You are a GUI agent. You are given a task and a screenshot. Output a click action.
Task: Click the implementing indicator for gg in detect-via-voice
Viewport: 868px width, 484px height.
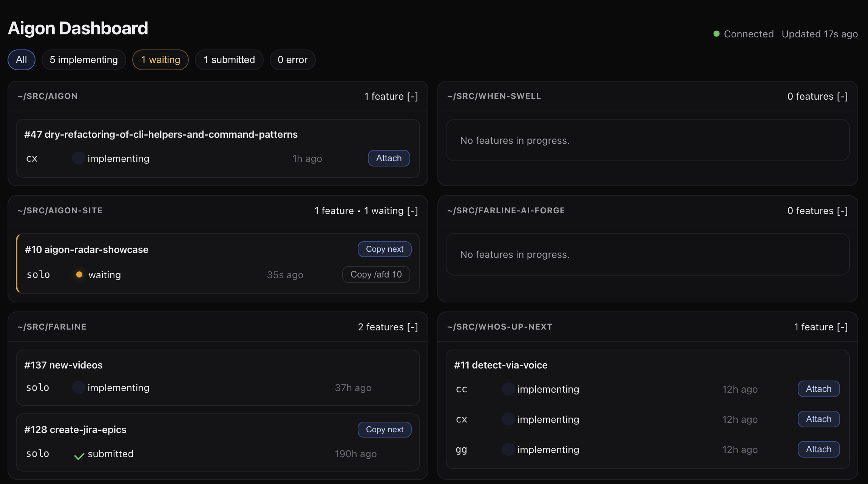tap(508, 449)
